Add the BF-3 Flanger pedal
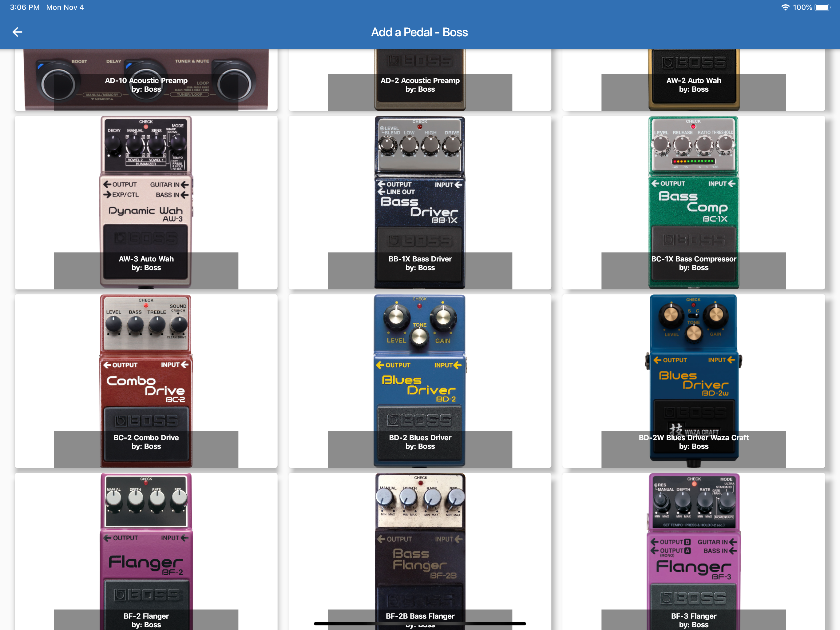Viewport: 840px width, 630px height. click(693, 551)
